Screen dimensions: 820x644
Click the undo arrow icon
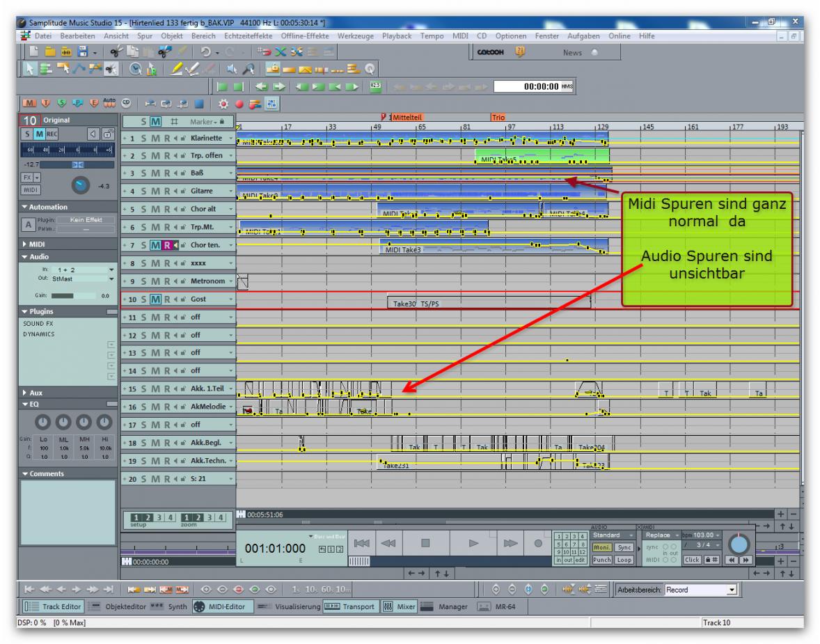(x=206, y=52)
